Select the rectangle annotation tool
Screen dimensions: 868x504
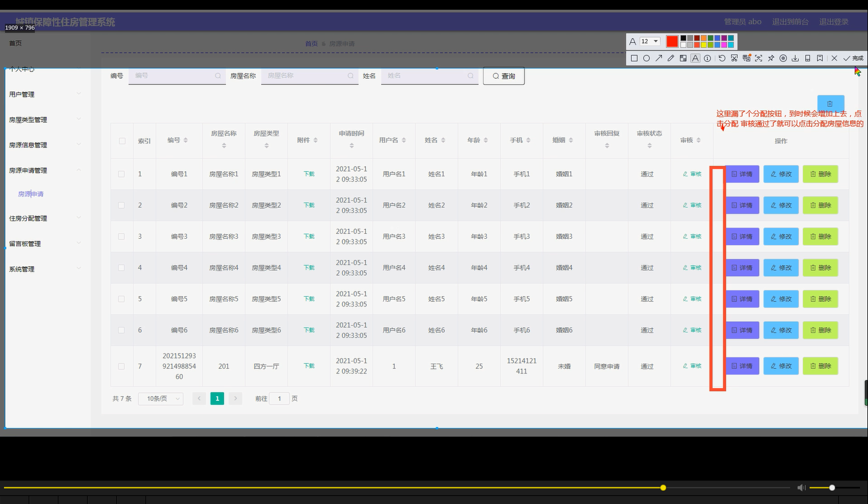[x=634, y=58]
